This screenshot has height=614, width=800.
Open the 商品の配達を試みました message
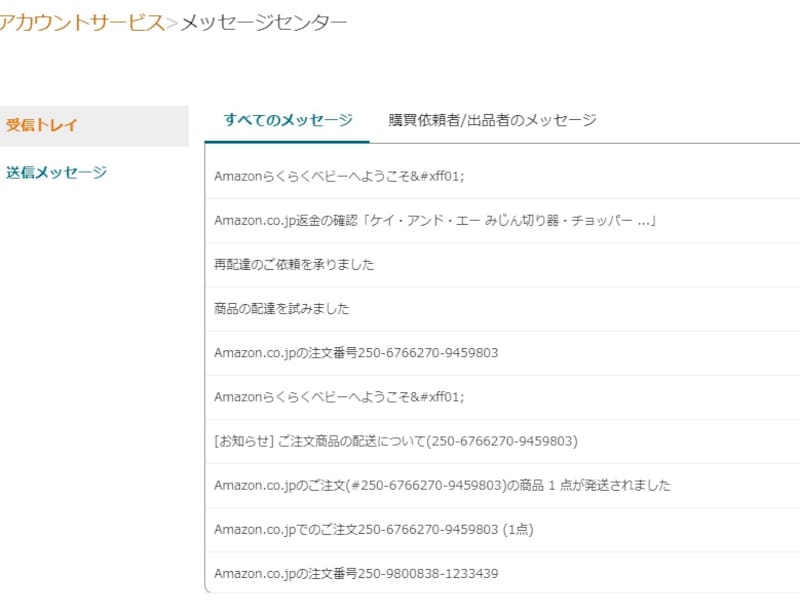pyautogui.click(x=281, y=309)
